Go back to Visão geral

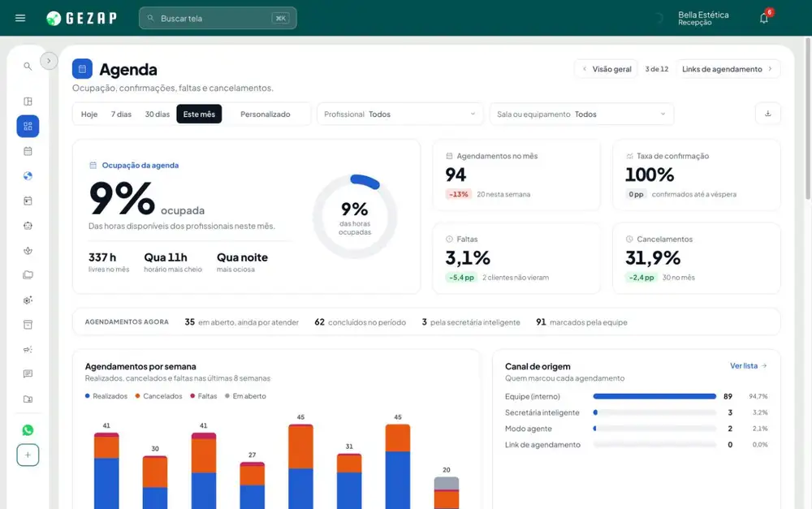click(x=607, y=69)
